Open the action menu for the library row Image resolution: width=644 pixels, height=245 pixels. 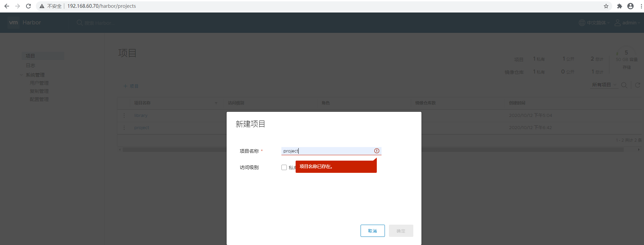[x=124, y=116]
